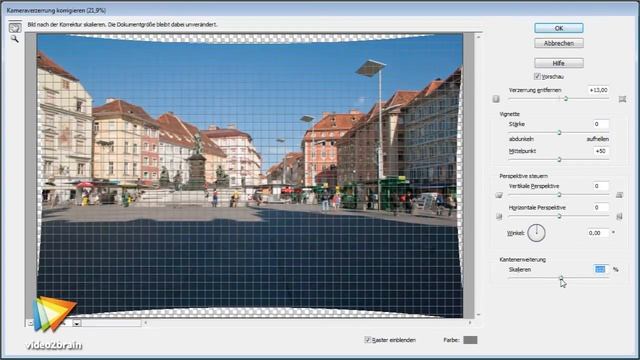
Task: Click the Abbrechen button
Action: click(x=559, y=43)
